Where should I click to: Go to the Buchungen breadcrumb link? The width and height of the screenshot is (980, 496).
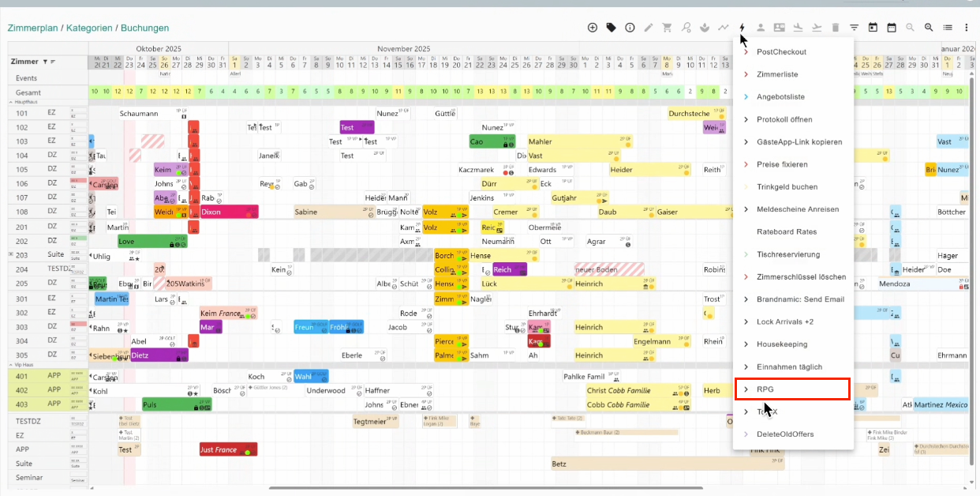click(144, 28)
